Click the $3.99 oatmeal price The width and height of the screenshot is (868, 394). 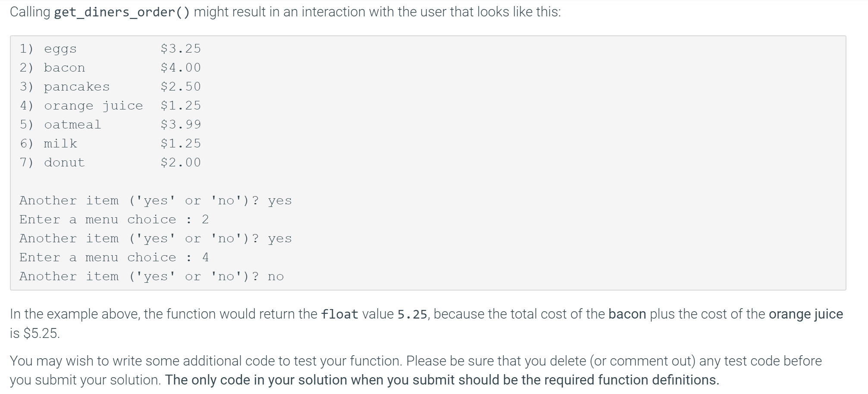point(181,124)
